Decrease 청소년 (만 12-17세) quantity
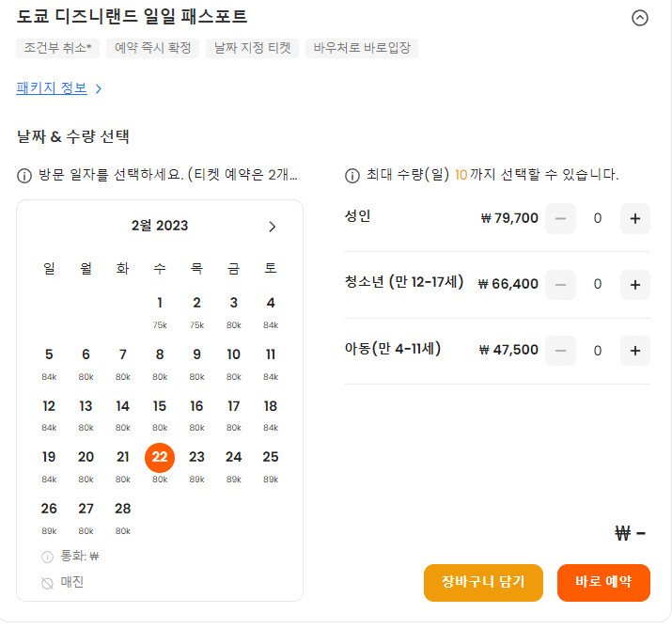 560,285
